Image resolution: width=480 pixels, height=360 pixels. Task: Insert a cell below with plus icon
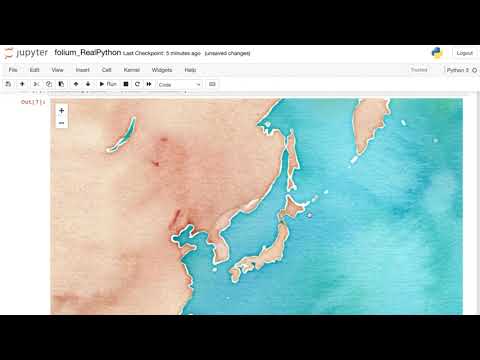(x=22, y=84)
